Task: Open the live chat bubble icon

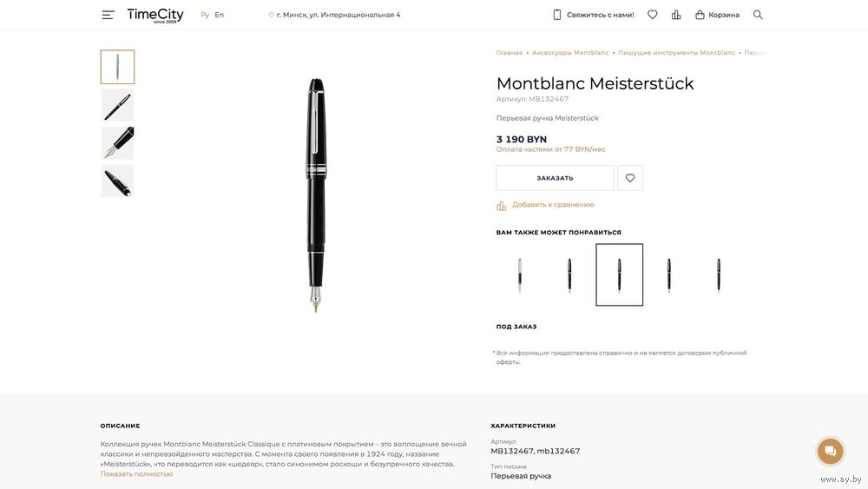Action: 830,451
